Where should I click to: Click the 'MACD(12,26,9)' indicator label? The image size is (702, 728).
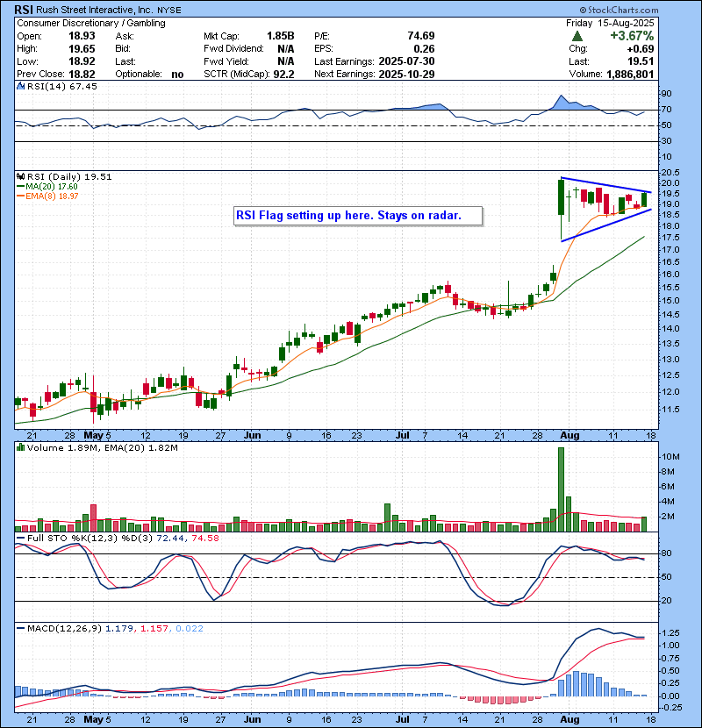64,629
